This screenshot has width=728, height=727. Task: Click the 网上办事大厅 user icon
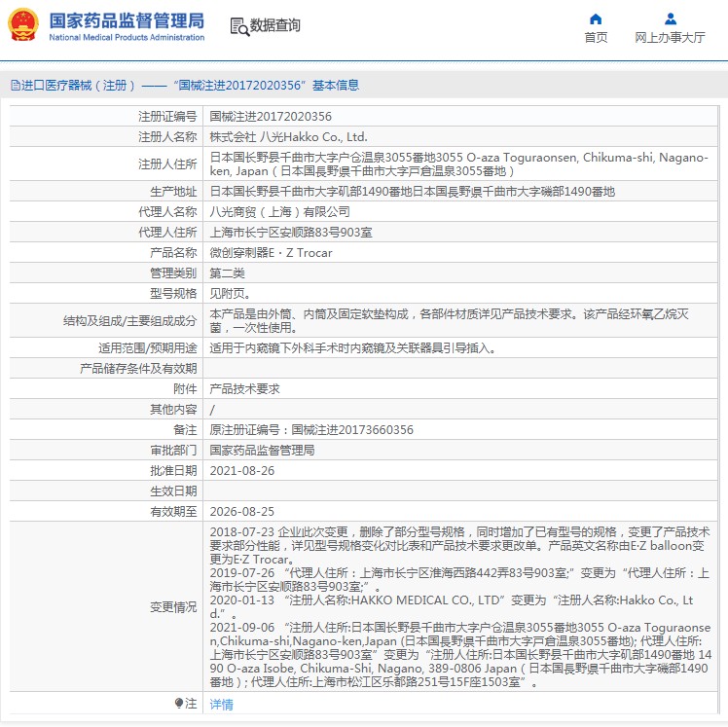click(x=670, y=19)
